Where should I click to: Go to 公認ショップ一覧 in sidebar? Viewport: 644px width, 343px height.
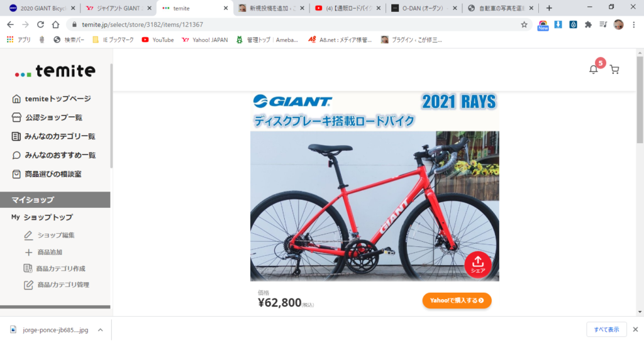[x=47, y=117]
